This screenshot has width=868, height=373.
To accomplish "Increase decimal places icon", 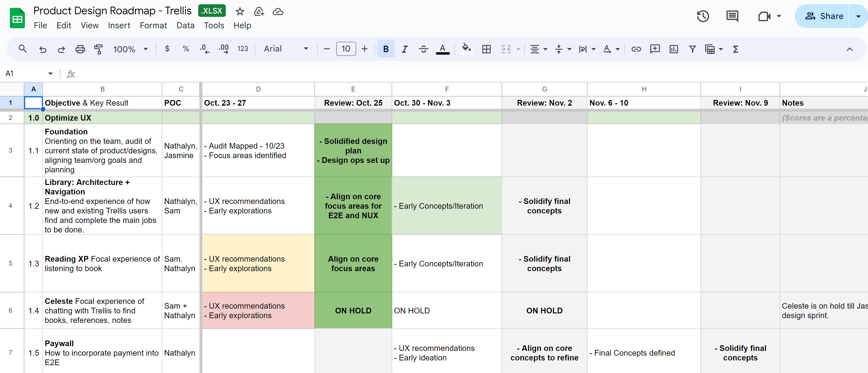I will (x=223, y=49).
